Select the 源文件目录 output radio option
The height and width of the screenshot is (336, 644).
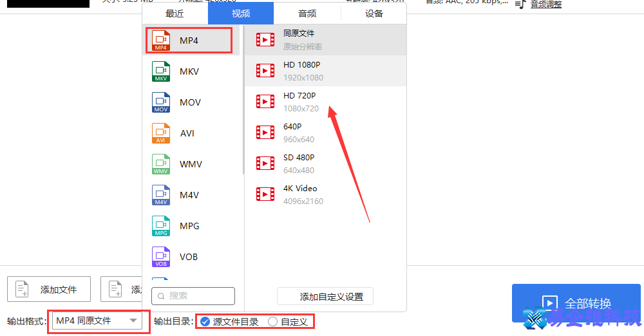205,321
